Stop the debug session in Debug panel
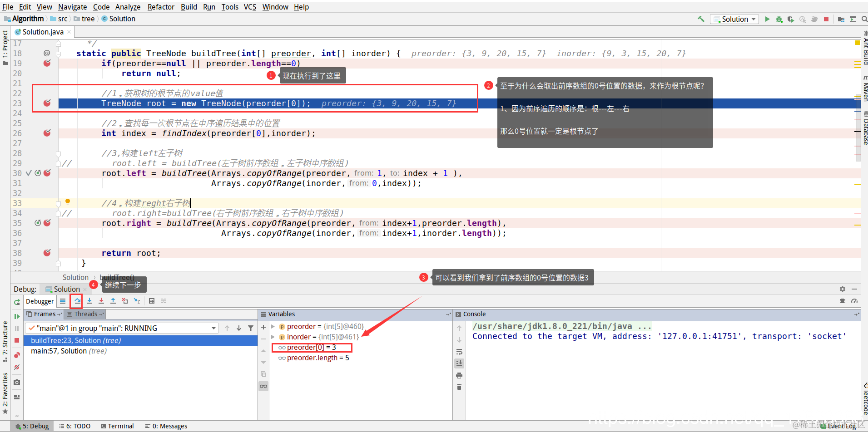 tap(17, 340)
